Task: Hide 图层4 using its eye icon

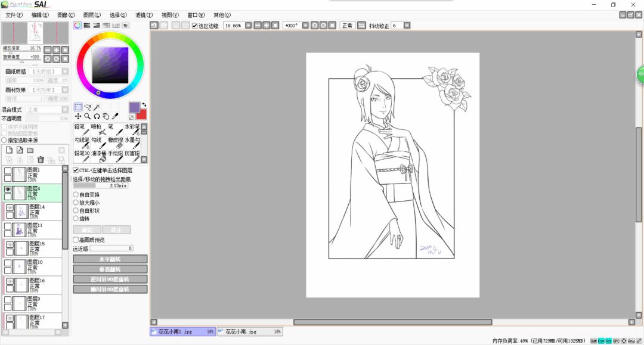Action: coord(8,189)
